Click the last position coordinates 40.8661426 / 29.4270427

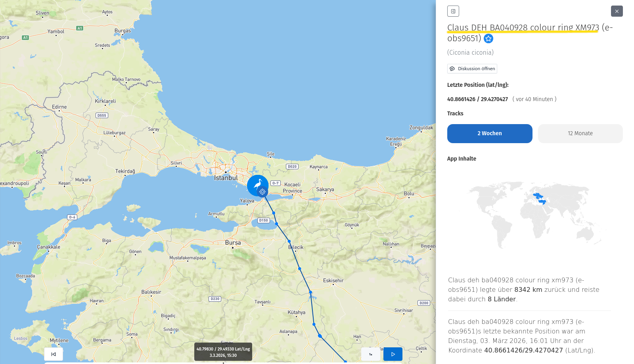click(477, 99)
